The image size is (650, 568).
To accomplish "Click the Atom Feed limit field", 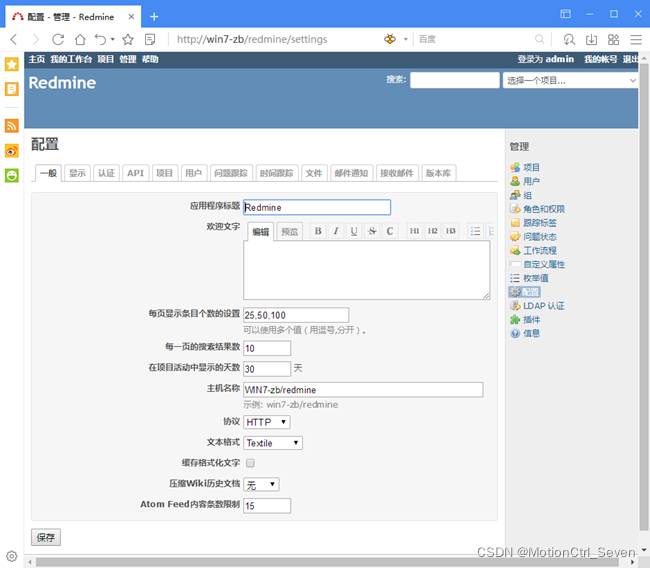I will click(267, 506).
